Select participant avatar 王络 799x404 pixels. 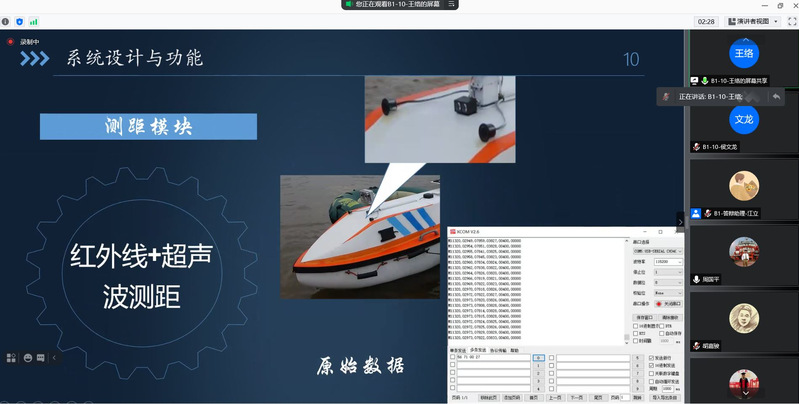tap(744, 53)
